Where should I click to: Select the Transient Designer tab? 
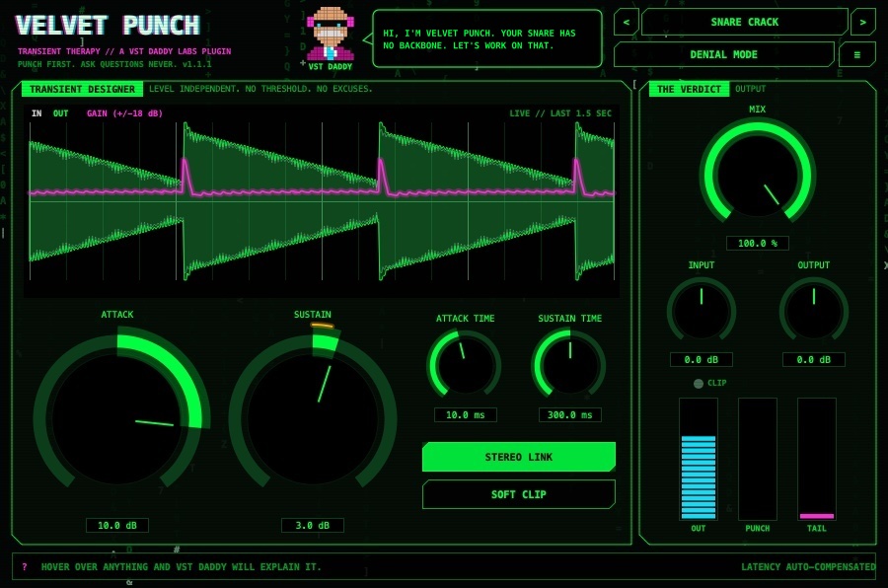pyautogui.click(x=82, y=89)
